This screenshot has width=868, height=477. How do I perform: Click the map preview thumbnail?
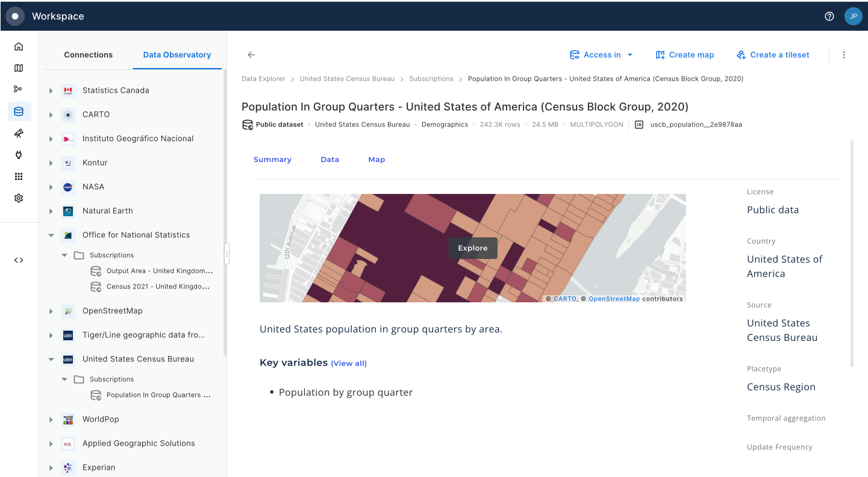point(473,248)
